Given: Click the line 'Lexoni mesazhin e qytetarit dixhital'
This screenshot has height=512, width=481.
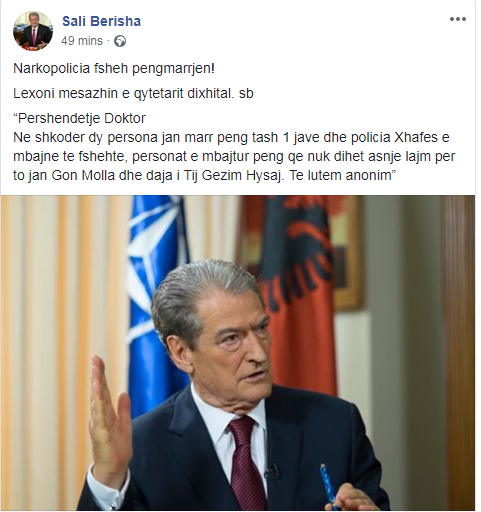Looking at the screenshot, I should (x=122, y=94).
